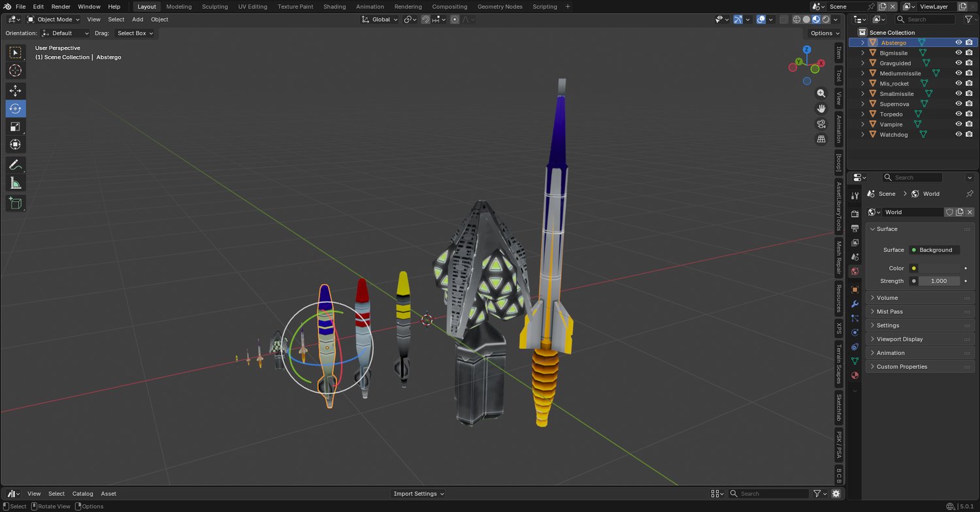This screenshot has width=980, height=512.
Task: Click the hand pan-view icon
Action: pyautogui.click(x=821, y=108)
